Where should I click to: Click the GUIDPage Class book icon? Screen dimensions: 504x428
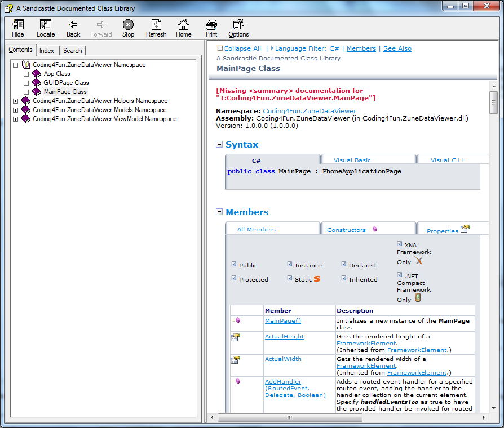pyautogui.click(x=37, y=83)
